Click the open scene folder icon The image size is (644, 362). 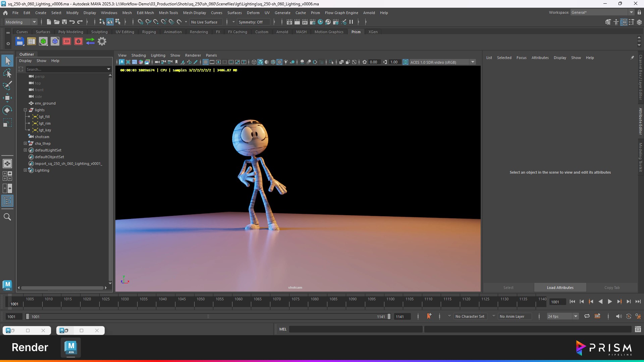[x=57, y=22]
